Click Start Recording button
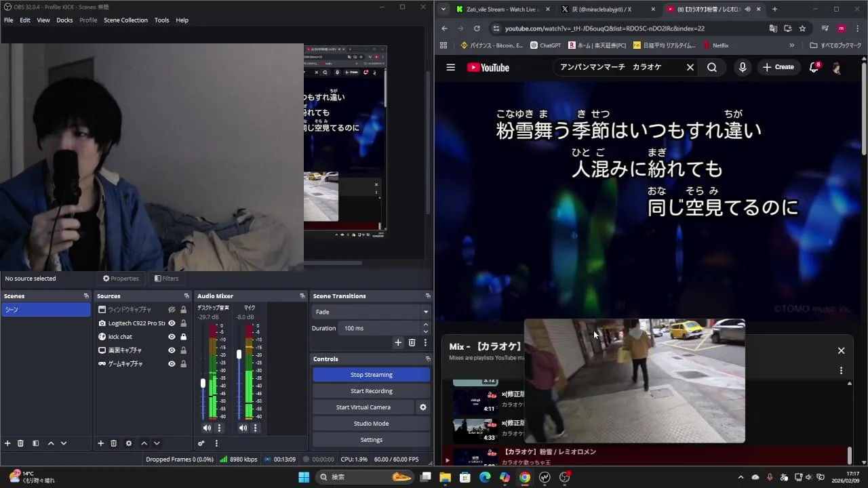This screenshot has height=488, width=868. click(372, 391)
